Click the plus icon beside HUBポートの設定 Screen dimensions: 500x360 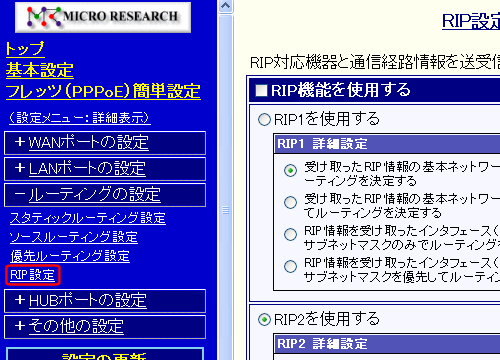(20, 300)
